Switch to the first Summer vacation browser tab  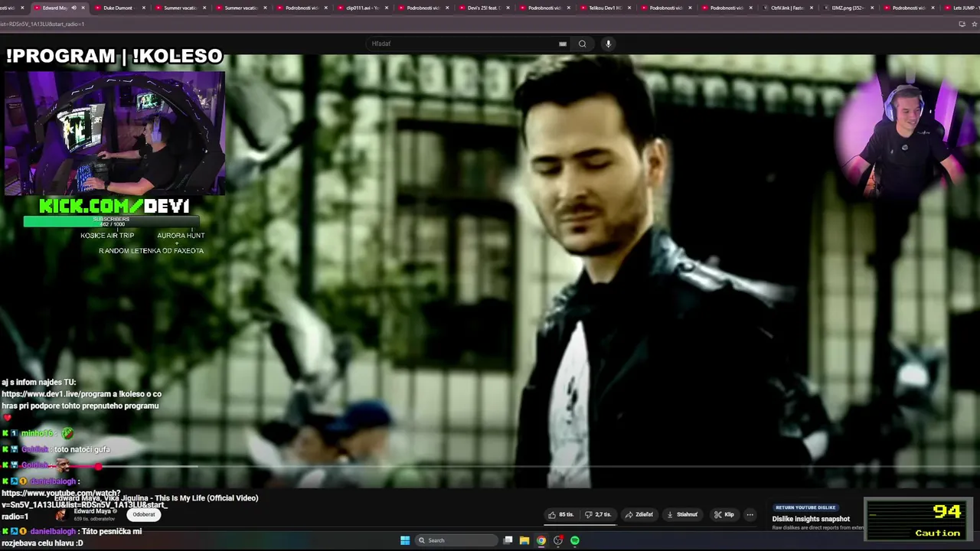click(179, 8)
